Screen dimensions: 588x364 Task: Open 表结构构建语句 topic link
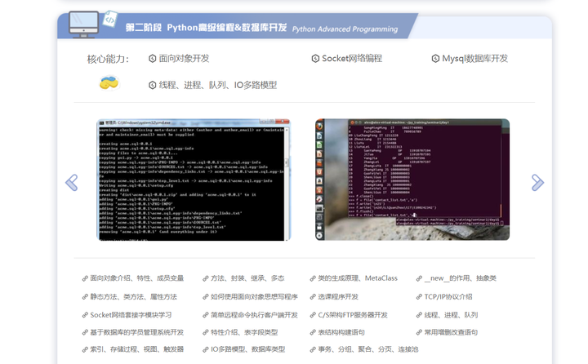(341, 332)
